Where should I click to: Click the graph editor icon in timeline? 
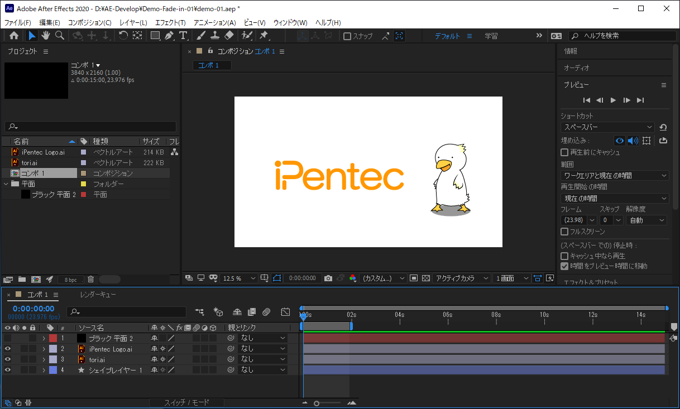pos(285,312)
